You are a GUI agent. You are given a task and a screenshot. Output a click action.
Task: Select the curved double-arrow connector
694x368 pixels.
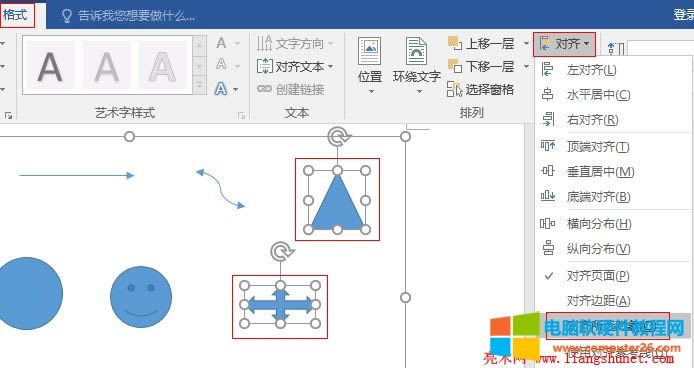[220, 189]
